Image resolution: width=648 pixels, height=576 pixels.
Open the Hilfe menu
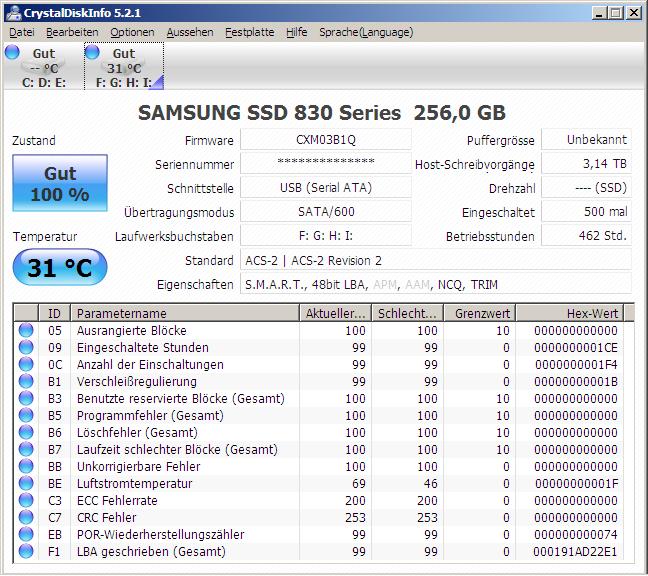point(296,32)
